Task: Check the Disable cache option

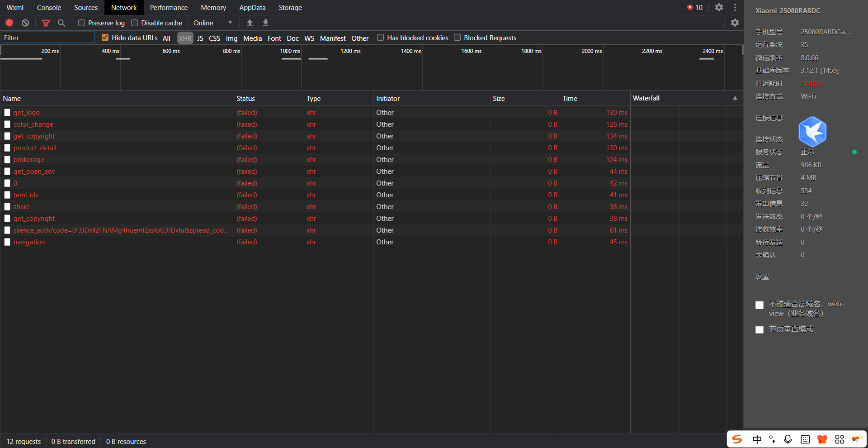Action: pyautogui.click(x=135, y=23)
